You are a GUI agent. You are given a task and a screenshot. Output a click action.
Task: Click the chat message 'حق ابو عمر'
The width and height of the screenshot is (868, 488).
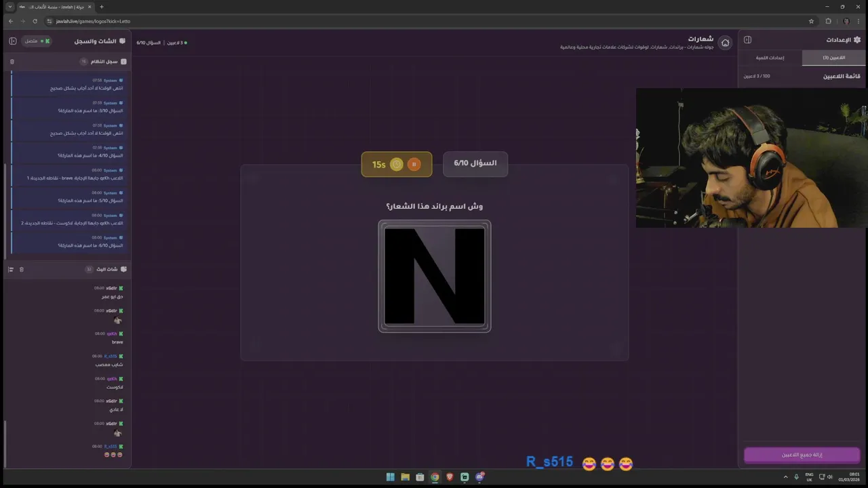(113, 297)
